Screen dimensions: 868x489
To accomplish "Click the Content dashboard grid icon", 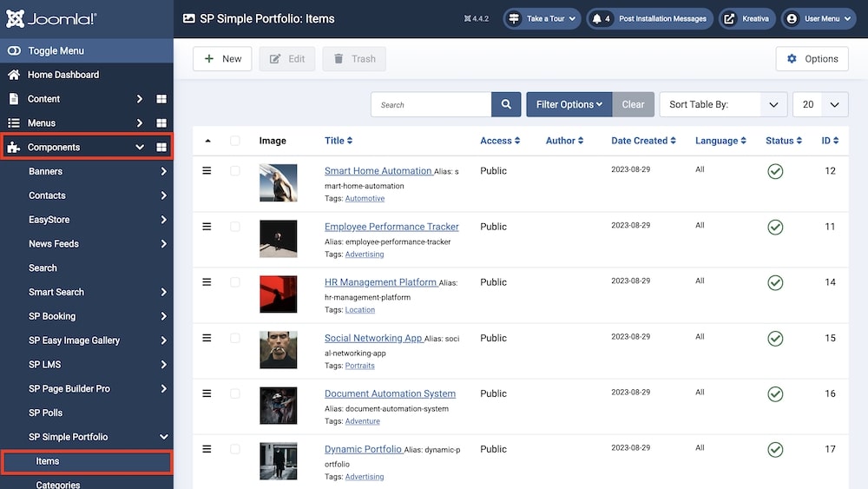I will (161, 99).
